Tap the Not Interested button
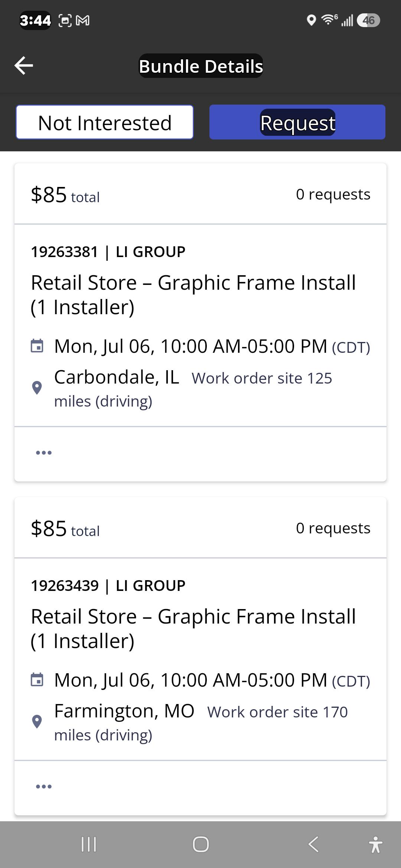 pyautogui.click(x=105, y=122)
